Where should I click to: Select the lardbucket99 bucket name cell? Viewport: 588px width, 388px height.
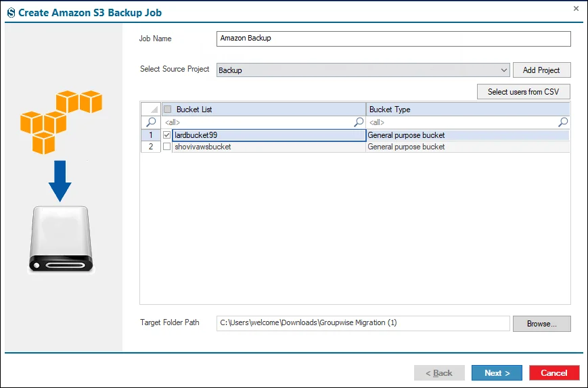269,135
